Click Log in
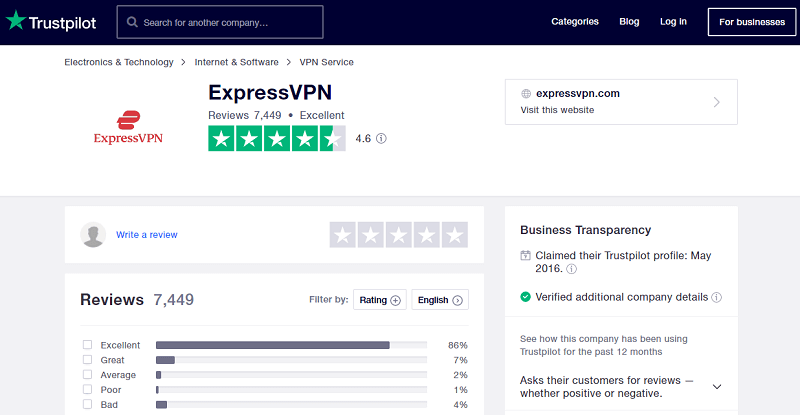 coord(673,21)
